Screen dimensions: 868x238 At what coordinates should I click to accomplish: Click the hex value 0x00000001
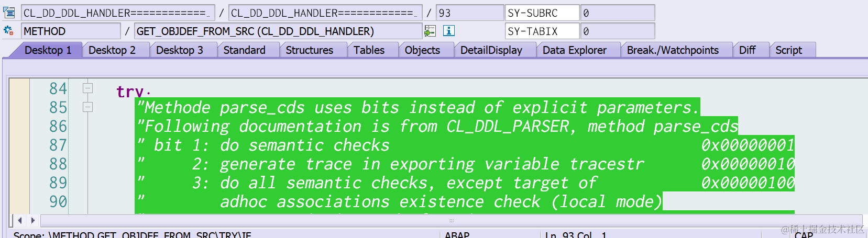[x=748, y=145]
